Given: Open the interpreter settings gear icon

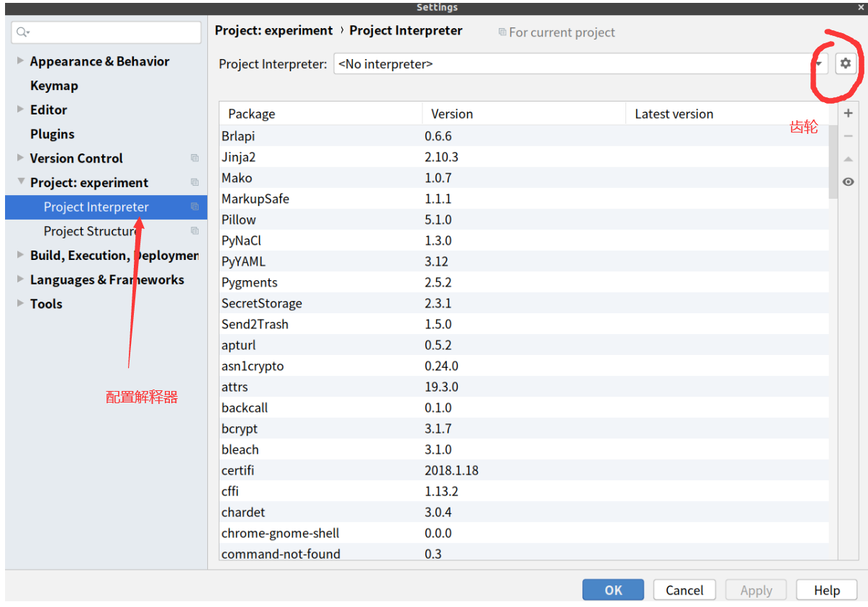Looking at the screenshot, I should point(845,63).
